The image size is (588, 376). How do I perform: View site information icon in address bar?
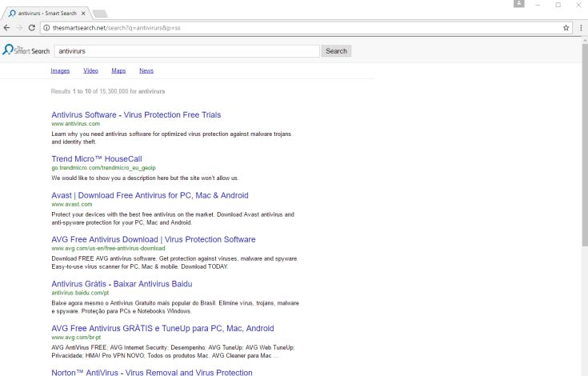[x=46, y=28]
